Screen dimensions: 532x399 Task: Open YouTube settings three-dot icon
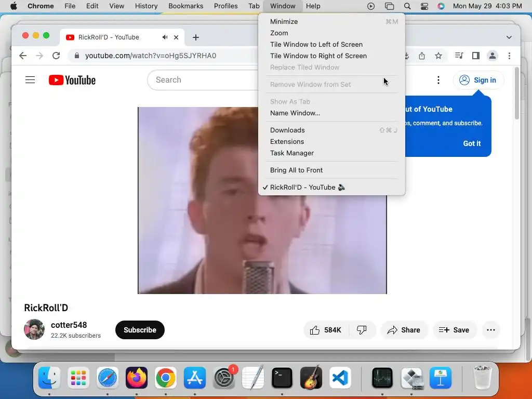click(438, 80)
